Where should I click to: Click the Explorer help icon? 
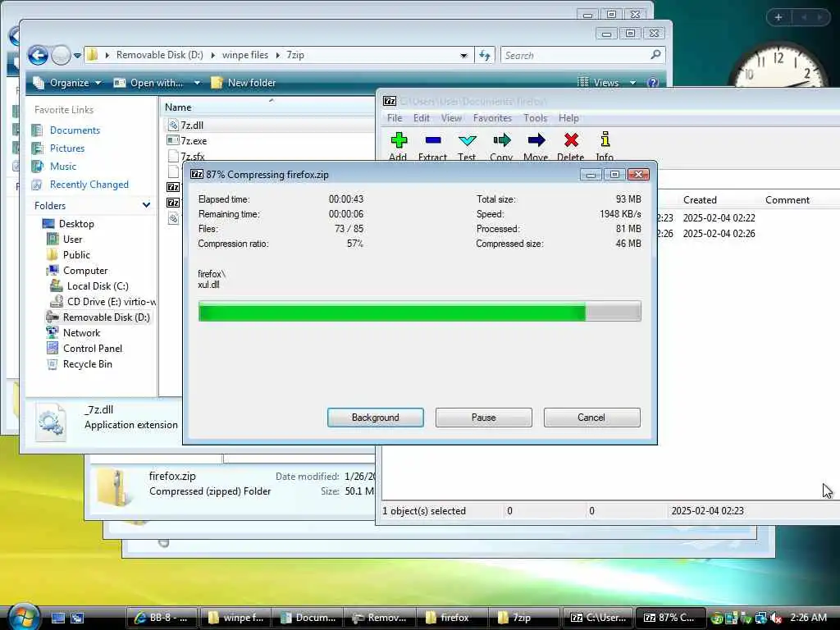point(652,83)
